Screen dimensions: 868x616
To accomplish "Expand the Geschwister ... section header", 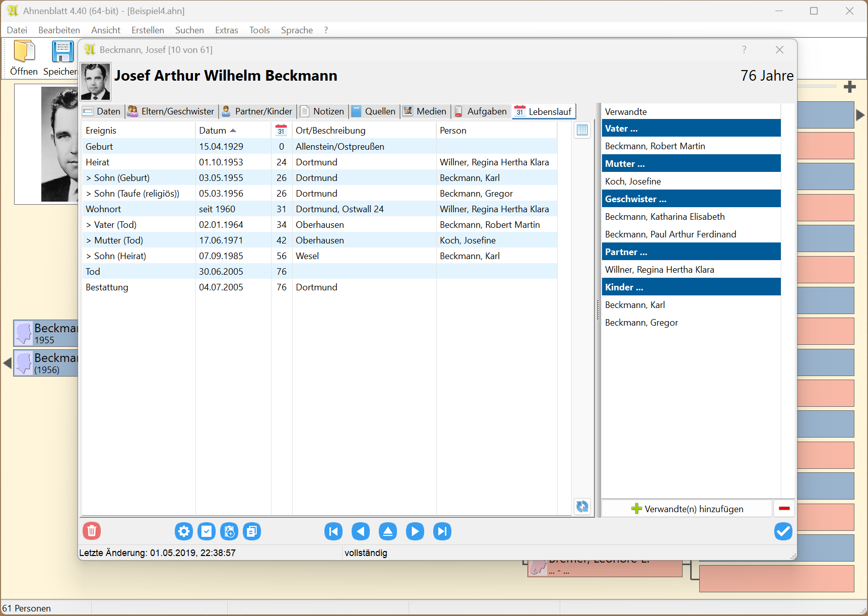I will tap(691, 199).
